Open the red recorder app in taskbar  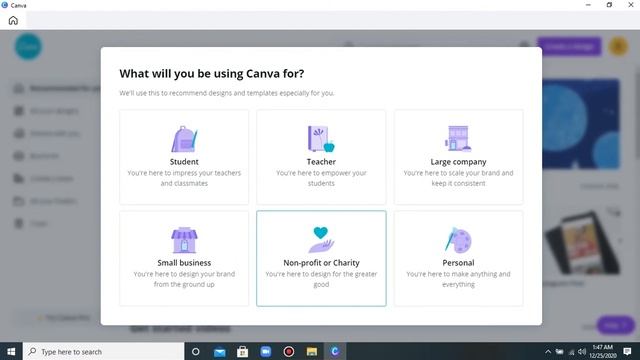pyautogui.click(x=289, y=351)
